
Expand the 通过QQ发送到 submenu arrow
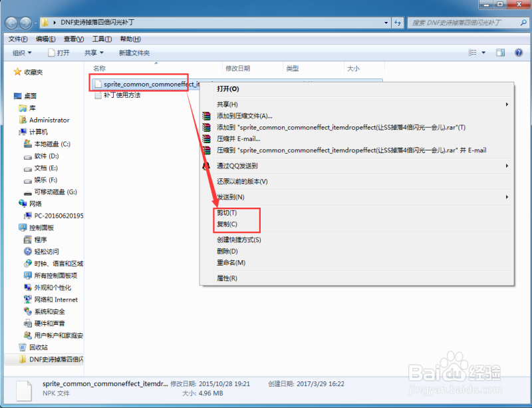tap(507, 166)
